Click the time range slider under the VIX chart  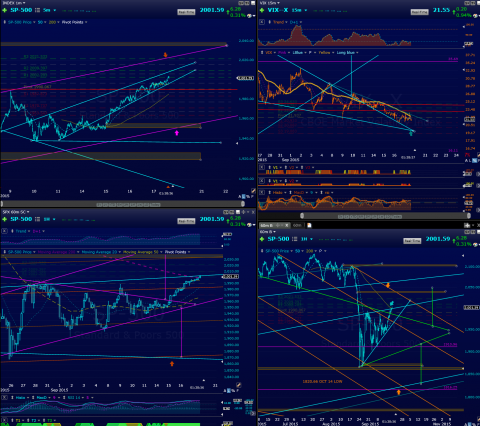tap(385, 216)
